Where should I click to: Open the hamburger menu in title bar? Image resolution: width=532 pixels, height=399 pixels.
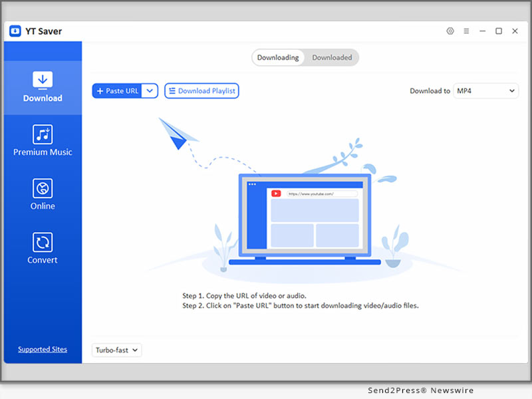click(466, 31)
